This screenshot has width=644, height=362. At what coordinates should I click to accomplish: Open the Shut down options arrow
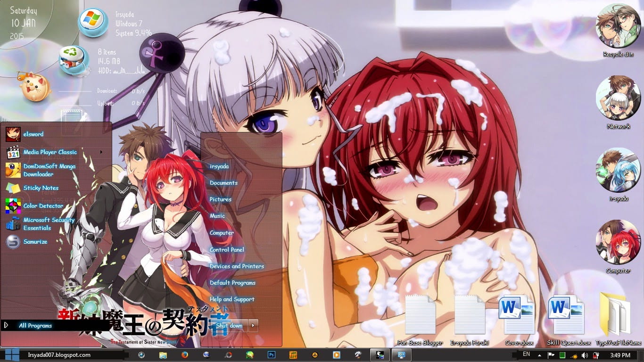pos(253,325)
